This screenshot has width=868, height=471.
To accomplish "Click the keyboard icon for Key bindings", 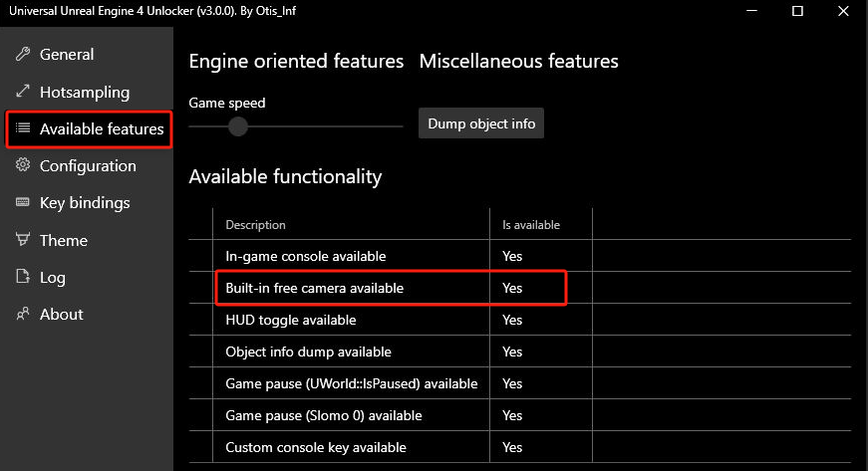I will point(23,202).
